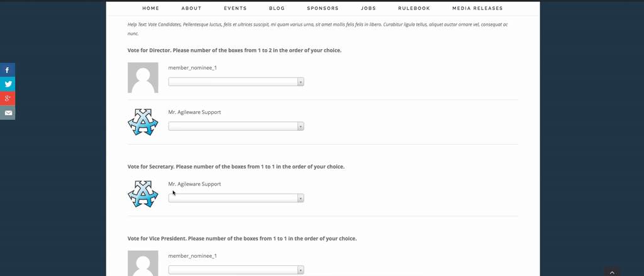Click Agileware logo under Secretary section
The height and width of the screenshot is (276, 644).
tap(143, 194)
